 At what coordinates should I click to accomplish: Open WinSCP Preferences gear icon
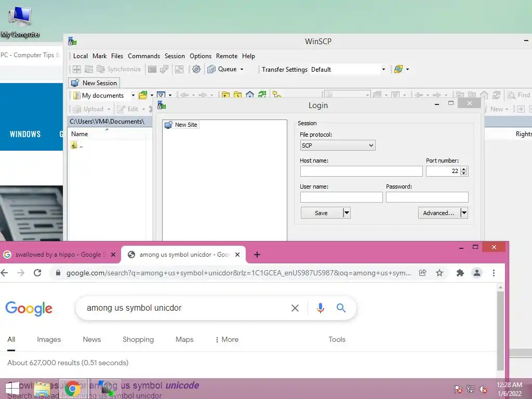point(196,69)
